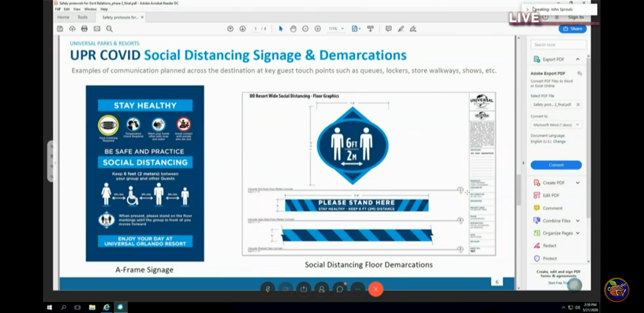Screen dimensions: 644x313
Task: Open the Edit menu
Action: pyautogui.click(x=67, y=9)
